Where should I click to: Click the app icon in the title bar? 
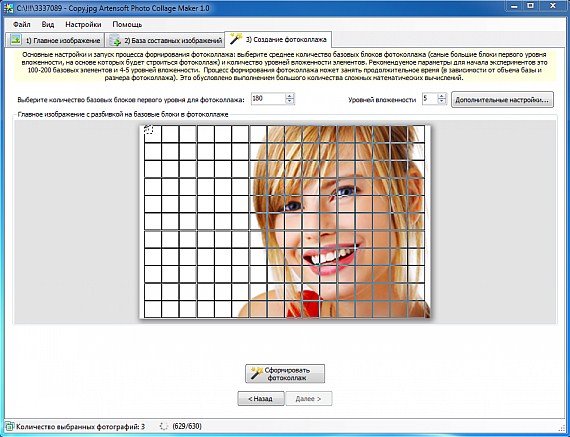pos(8,8)
